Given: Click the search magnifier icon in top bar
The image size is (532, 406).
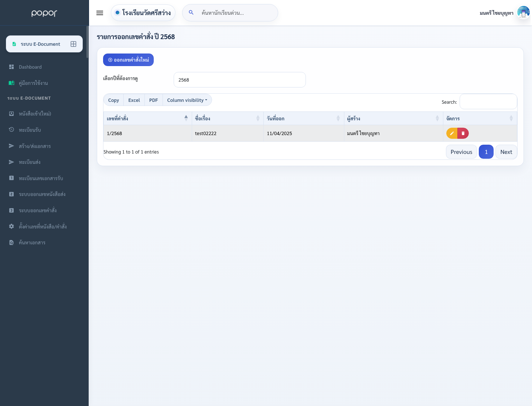Looking at the screenshot, I should point(191,13).
